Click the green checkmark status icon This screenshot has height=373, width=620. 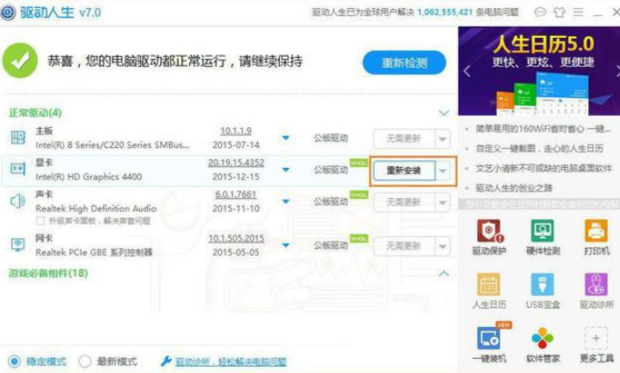(20, 61)
